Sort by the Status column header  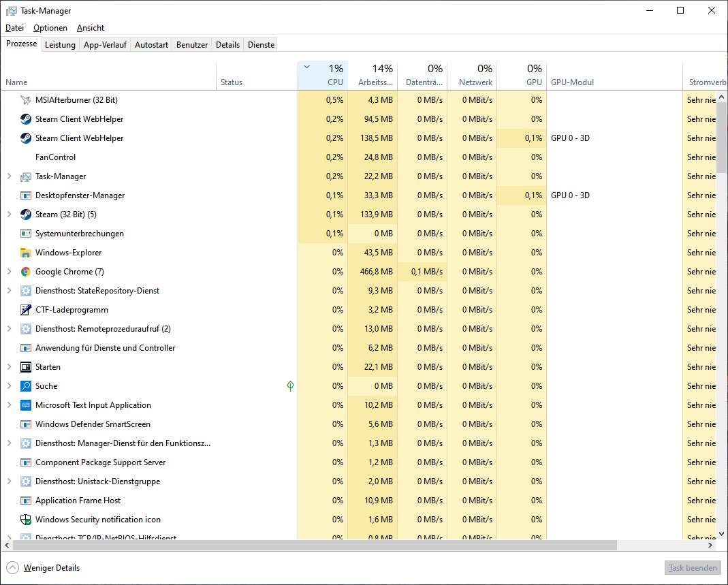[257, 75]
